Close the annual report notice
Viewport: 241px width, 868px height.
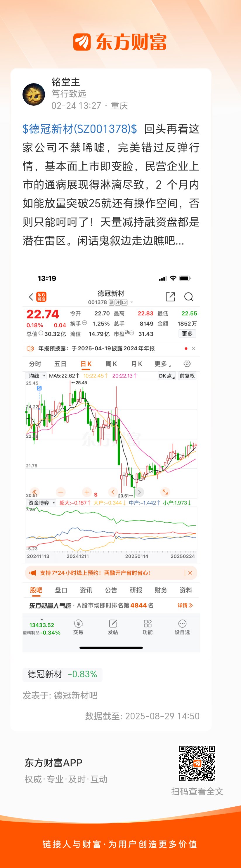tap(193, 348)
